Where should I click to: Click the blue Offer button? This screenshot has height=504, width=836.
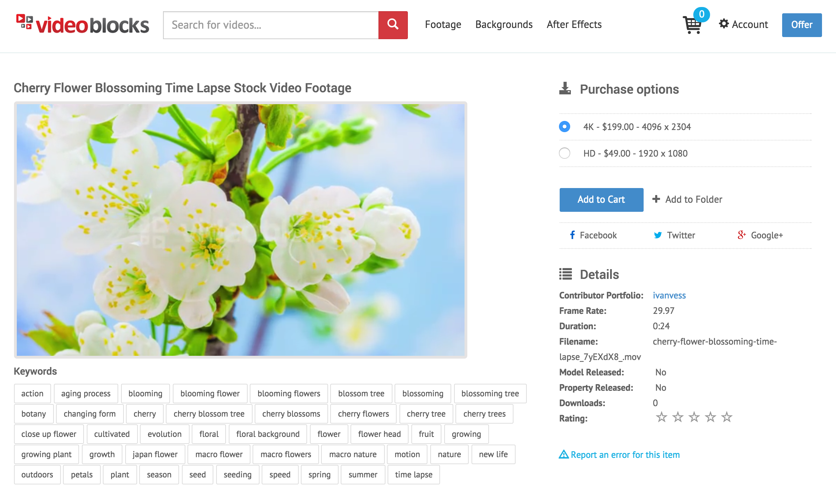pos(802,25)
